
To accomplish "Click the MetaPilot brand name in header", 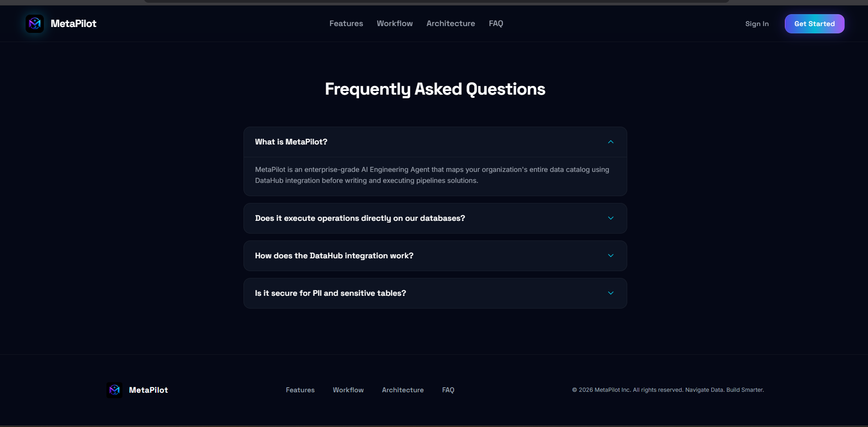I will coord(74,24).
